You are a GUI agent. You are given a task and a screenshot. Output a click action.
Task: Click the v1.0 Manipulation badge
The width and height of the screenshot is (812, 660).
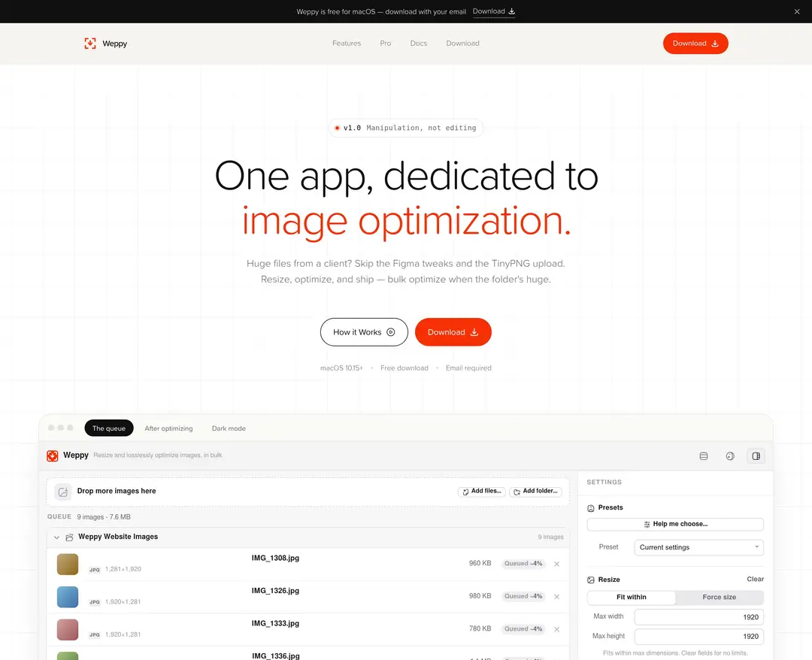click(x=406, y=128)
